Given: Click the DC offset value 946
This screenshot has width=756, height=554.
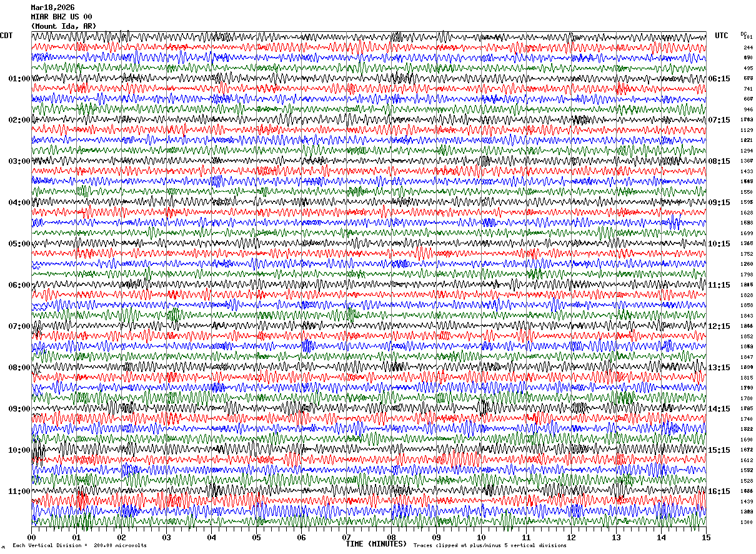Looking at the screenshot, I should tap(748, 109).
